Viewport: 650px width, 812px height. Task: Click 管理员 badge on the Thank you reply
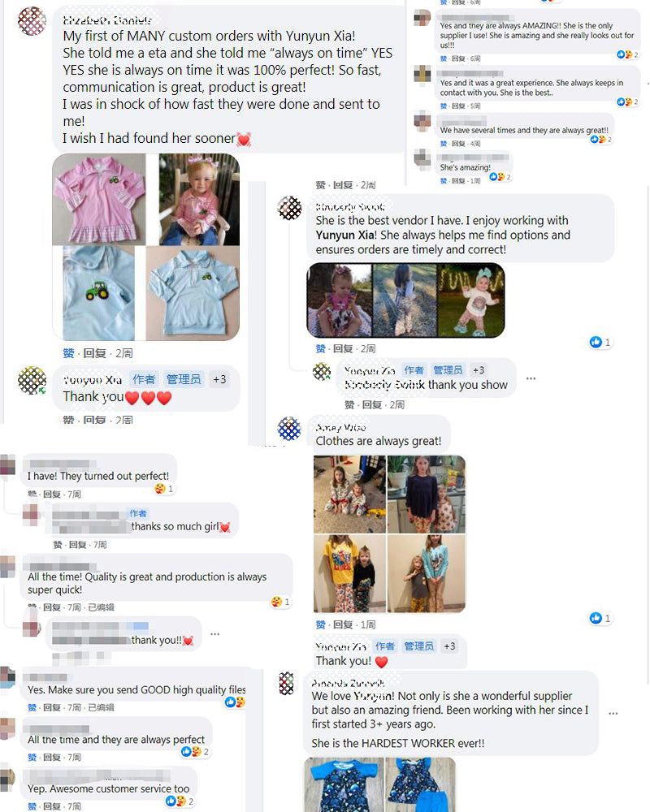[x=184, y=379]
